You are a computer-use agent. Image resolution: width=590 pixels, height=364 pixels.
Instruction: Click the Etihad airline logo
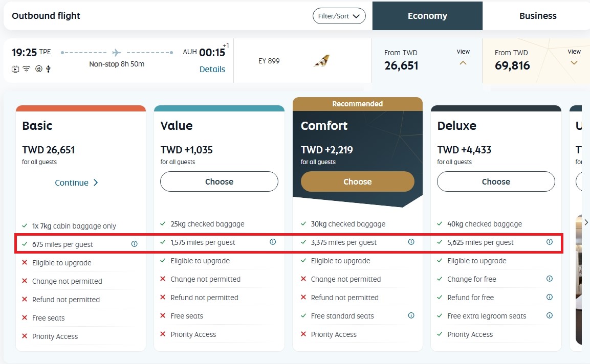pyautogui.click(x=321, y=61)
